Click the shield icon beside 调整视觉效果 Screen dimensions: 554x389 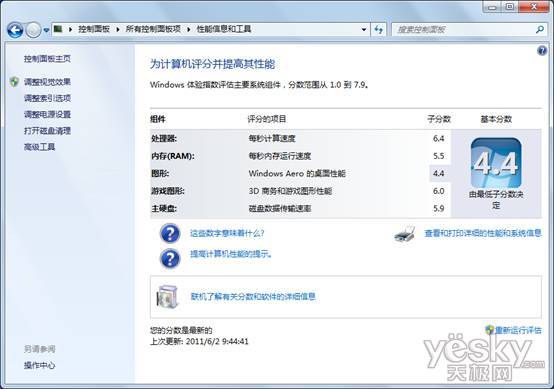point(14,82)
